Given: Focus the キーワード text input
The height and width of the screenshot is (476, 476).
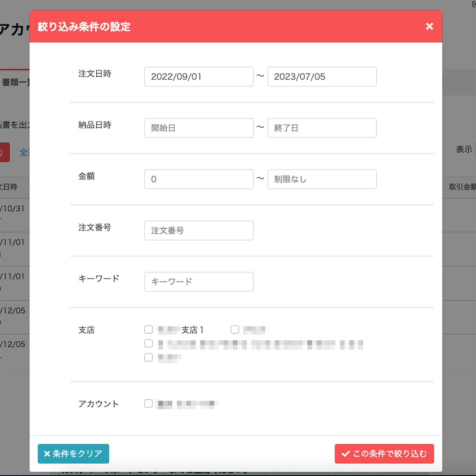Looking at the screenshot, I should point(199,282).
